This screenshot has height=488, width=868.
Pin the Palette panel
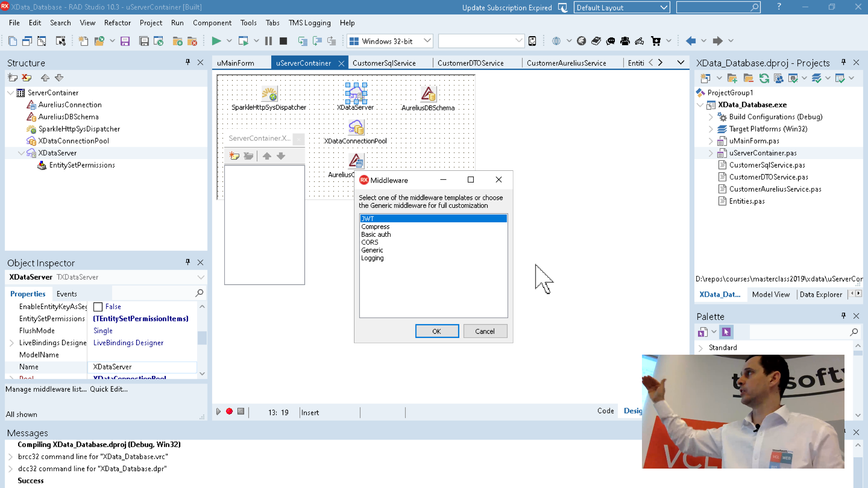[843, 316]
